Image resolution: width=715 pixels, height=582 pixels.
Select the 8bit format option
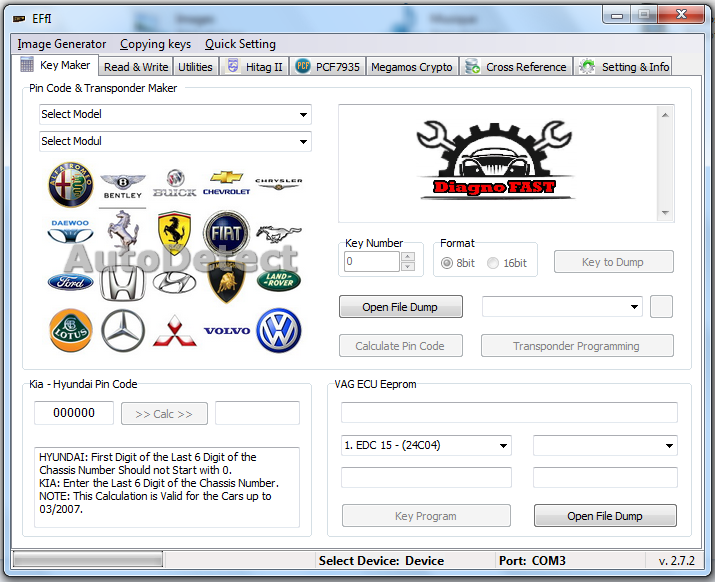pyautogui.click(x=458, y=263)
